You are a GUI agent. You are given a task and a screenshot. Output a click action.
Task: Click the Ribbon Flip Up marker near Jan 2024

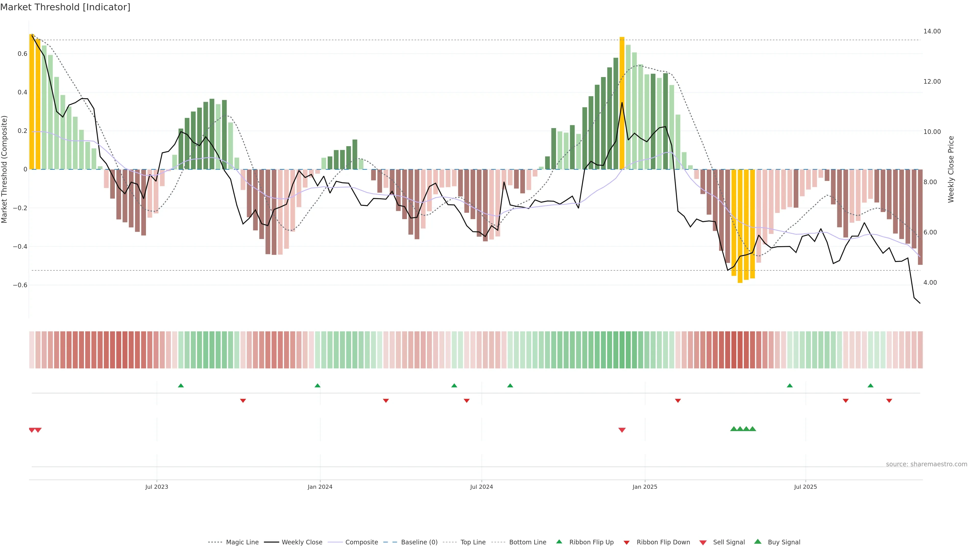318,386
